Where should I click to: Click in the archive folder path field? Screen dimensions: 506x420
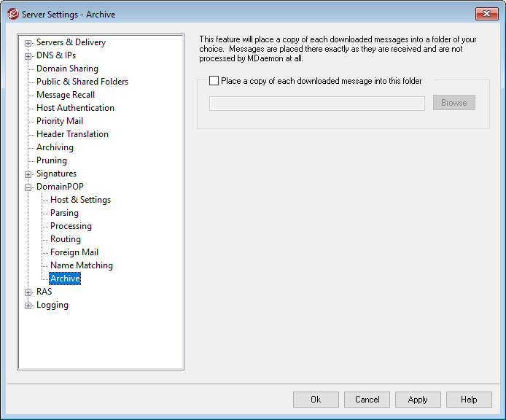316,104
